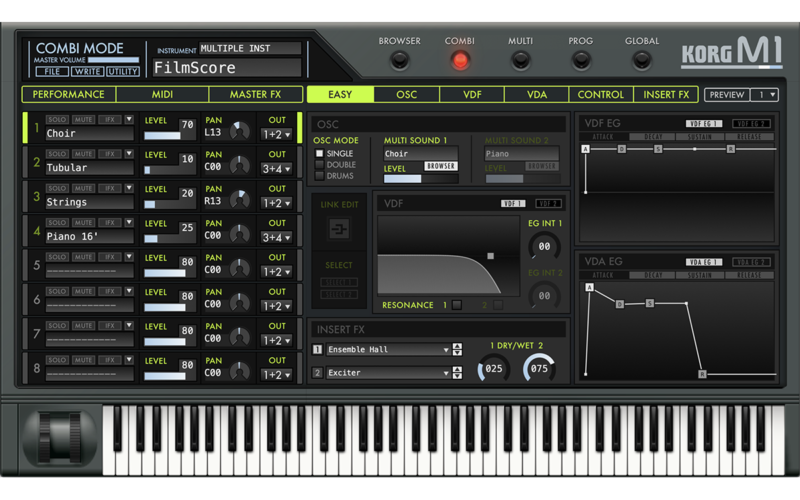
Task: Open Multi Sound 1 BROWSER button
Action: point(441,166)
